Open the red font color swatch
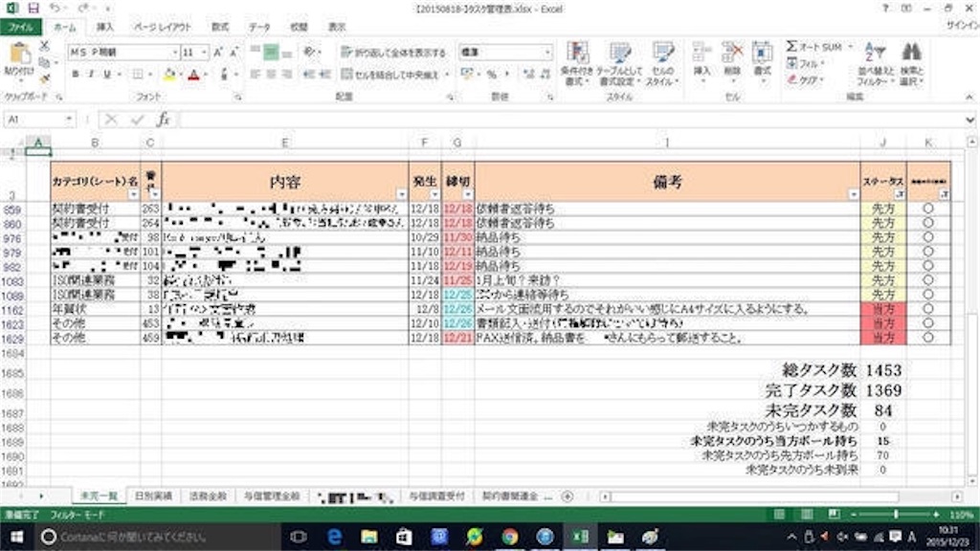 coord(193,75)
